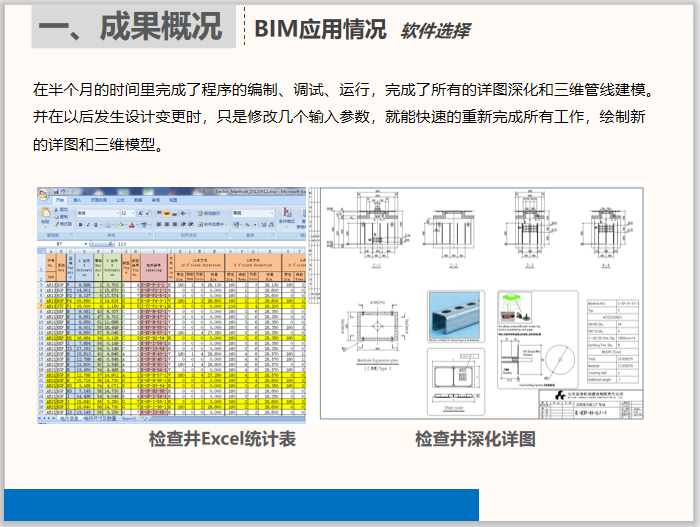This screenshot has height=527, width=700.
Task: Click the font color A icon
Action: tap(129, 225)
